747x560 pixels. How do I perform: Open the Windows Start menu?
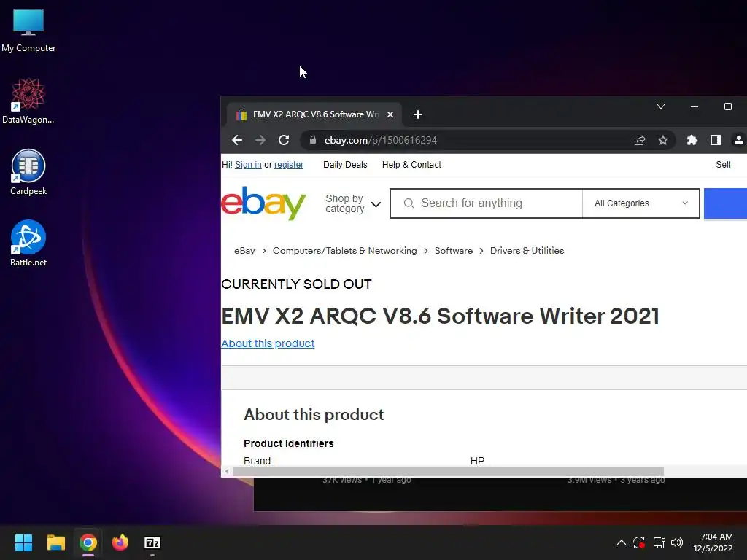[x=23, y=542]
